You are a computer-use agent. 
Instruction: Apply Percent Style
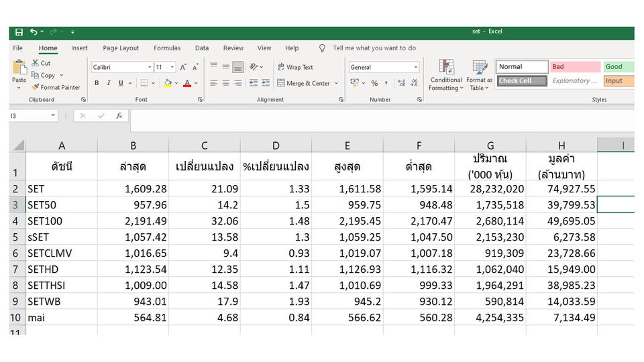coord(374,83)
